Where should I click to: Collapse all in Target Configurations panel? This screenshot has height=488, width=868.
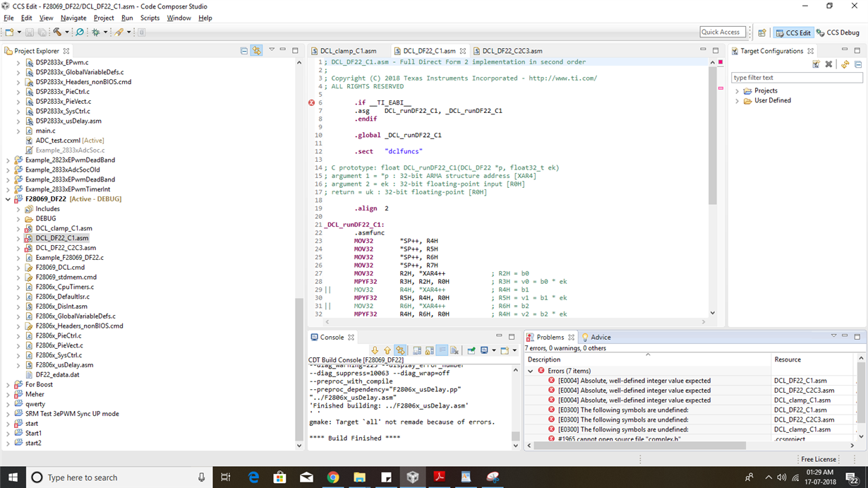pos(858,64)
